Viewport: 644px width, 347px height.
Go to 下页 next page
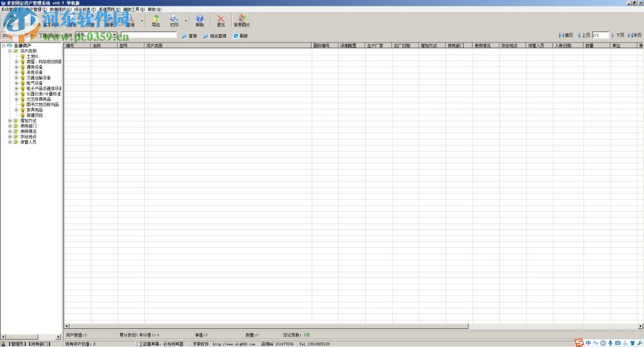pos(618,35)
